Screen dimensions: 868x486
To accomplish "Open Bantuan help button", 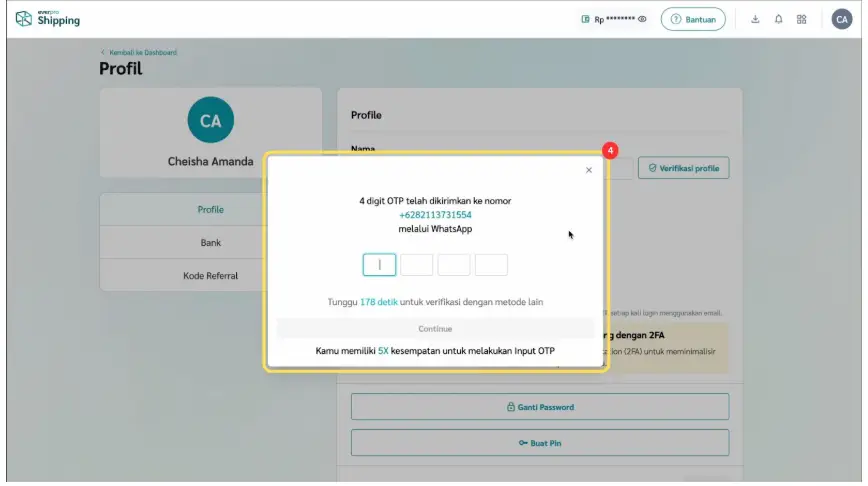I will 693,19.
